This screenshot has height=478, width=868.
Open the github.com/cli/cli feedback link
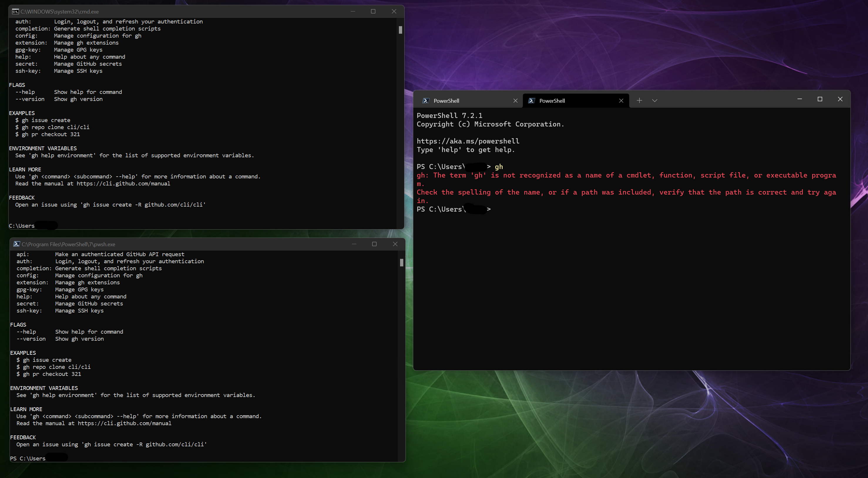pos(174,204)
